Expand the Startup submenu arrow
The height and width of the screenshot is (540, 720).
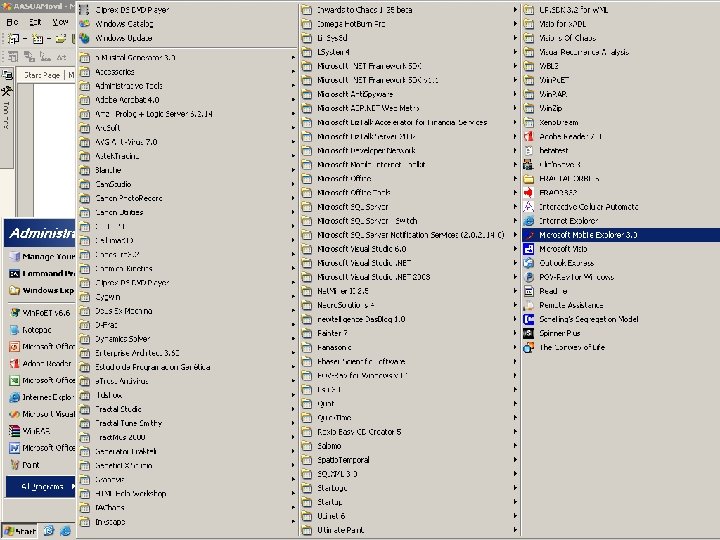pyautogui.click(x=515, y=502)
